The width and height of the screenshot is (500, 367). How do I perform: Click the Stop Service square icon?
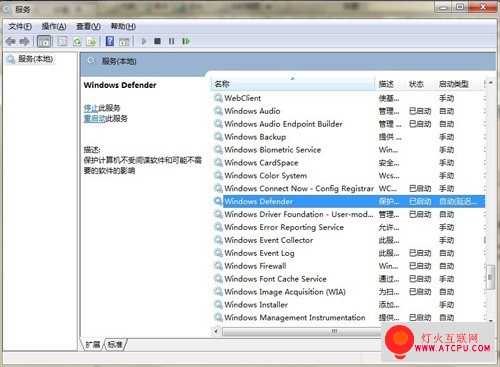tap(157, 41)
